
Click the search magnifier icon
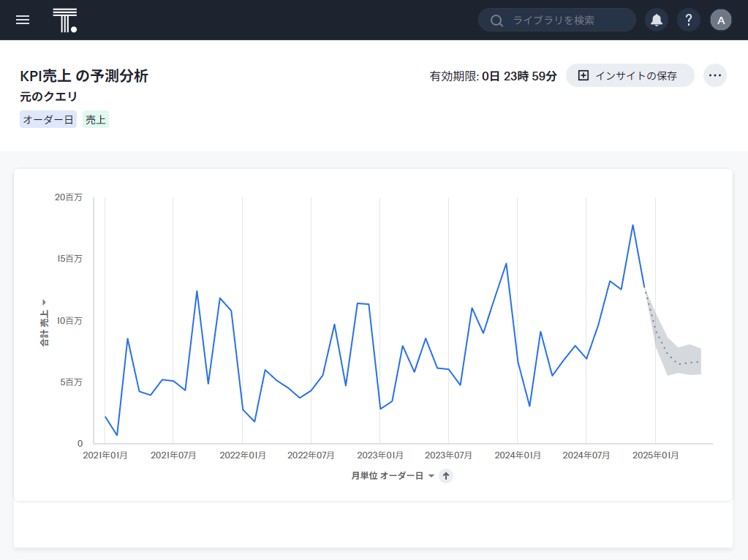(496, 20)
